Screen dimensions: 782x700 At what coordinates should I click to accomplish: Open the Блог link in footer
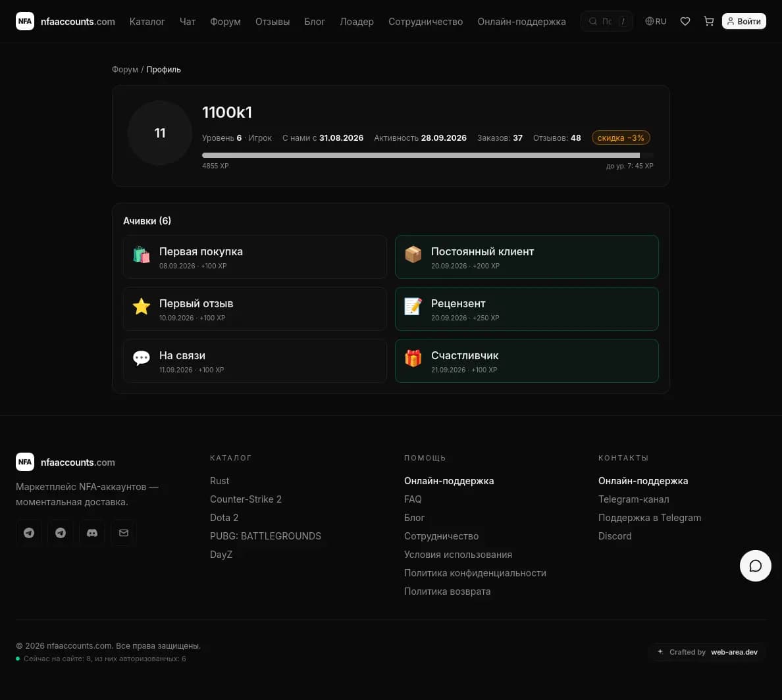pos(414,518)
